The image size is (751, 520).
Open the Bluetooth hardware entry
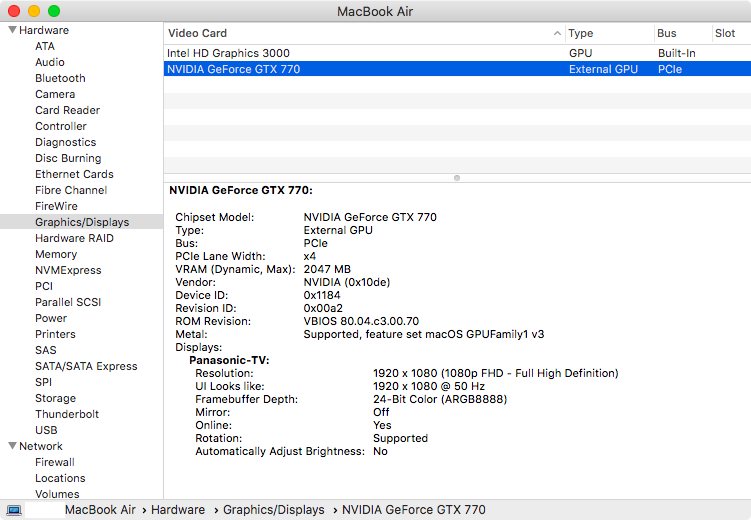coord(60,78)
